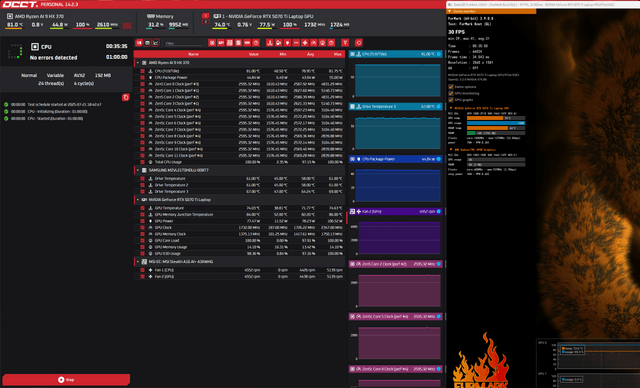
Task: Toggle GPU monitoring checkbox in FurMark
Action: click(x=451, y=93)
